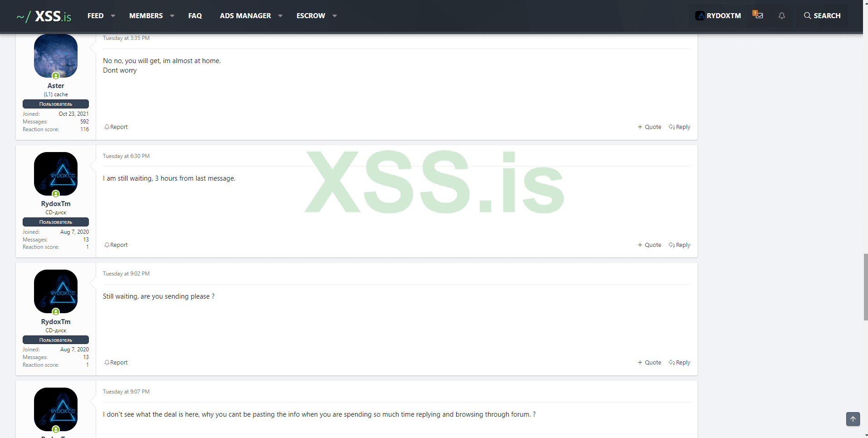Click the 'Пользователь' badge on the 6:30 PM post
Screen dimensions: 868x438
tap(56, 222)
